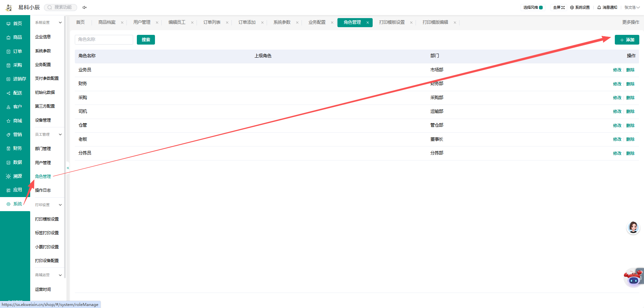Open the 商城 mall star icon
This screenshot has width=644, height=308.
point(8,121)
